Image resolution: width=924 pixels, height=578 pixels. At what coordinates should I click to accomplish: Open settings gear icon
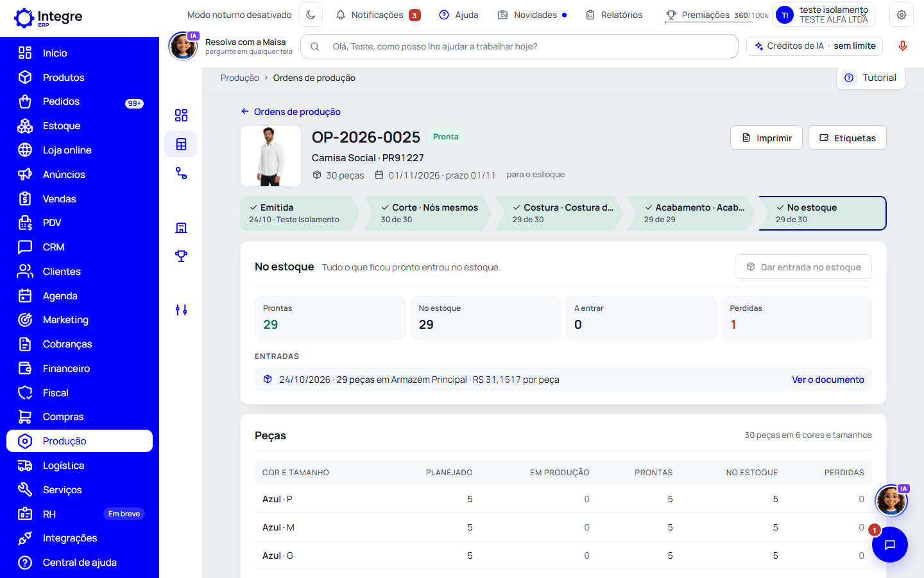(902, 15)
